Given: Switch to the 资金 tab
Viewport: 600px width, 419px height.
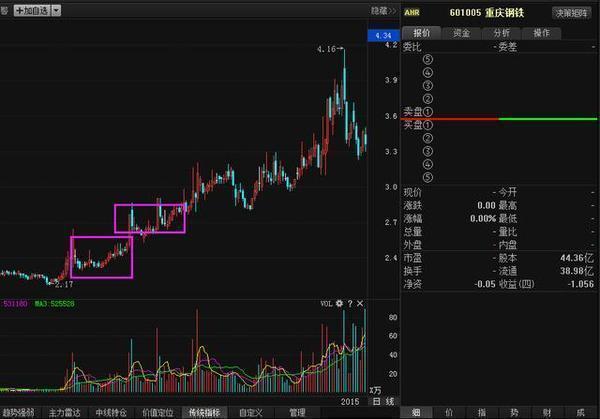Looking at the screenshot, I should coord(461,33).
